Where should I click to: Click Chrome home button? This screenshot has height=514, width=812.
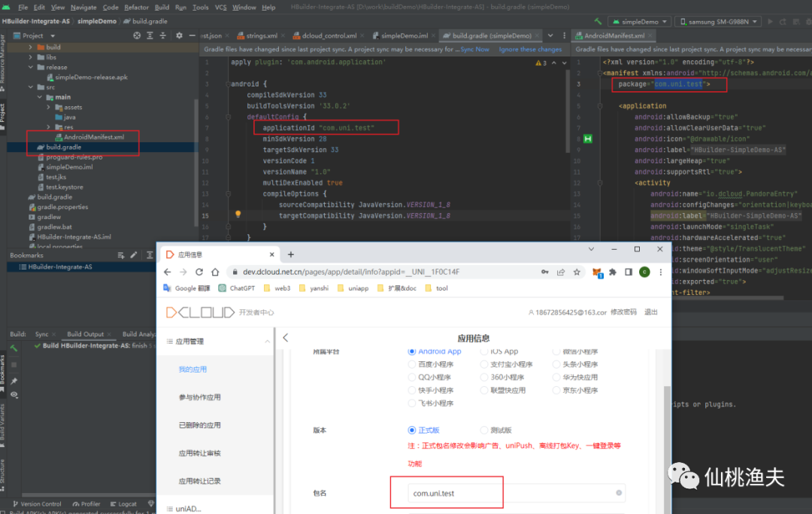pos(216,272)
